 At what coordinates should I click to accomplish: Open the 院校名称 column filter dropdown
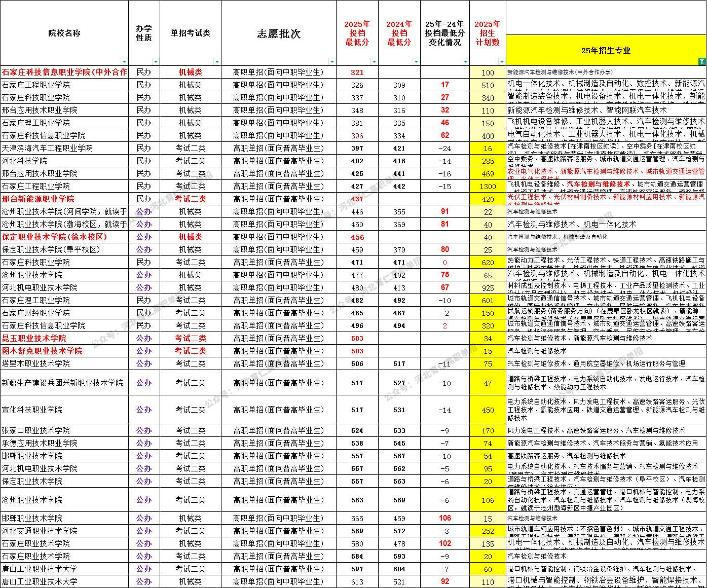[x=124, y=62]
